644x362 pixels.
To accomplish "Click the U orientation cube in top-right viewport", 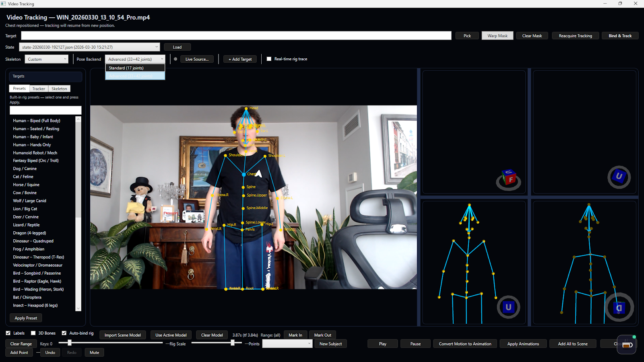I will click(619, 177).
